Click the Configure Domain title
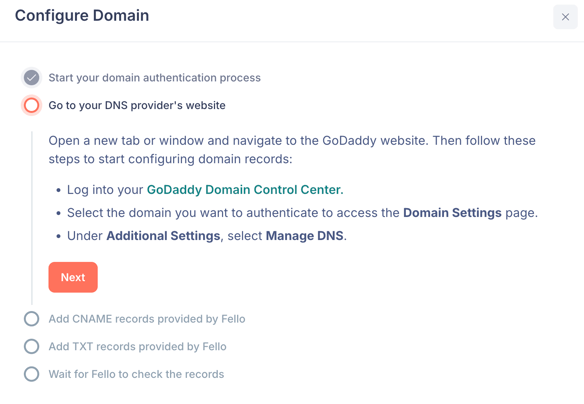 82,16
